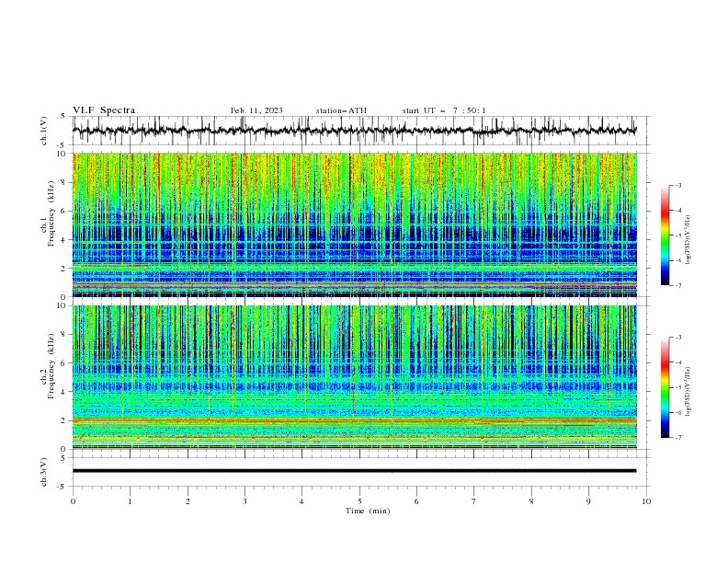Select the "start UT = 7 :50: 1" text
The height and width of the screenshot is (563, 728).
coord(444,110)
